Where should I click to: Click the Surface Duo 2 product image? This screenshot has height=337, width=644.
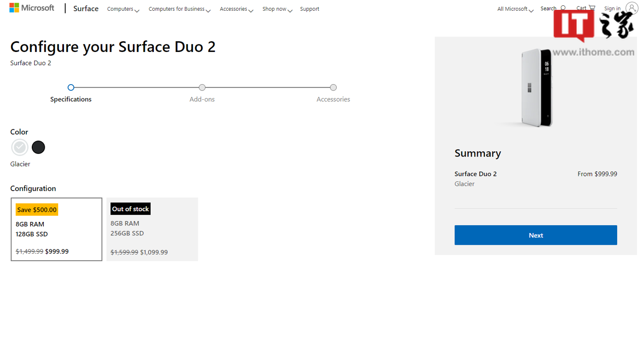coord(537,87)
